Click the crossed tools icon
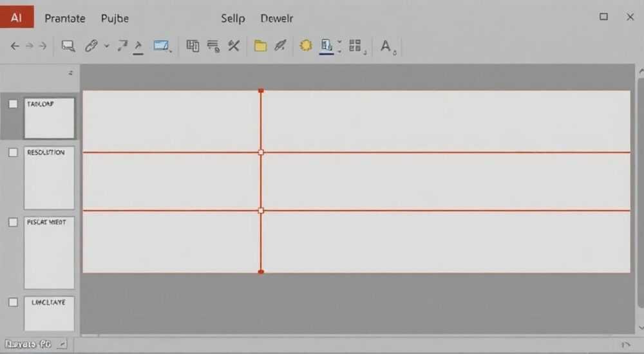 pyautogui.click(x=234, y=46)
